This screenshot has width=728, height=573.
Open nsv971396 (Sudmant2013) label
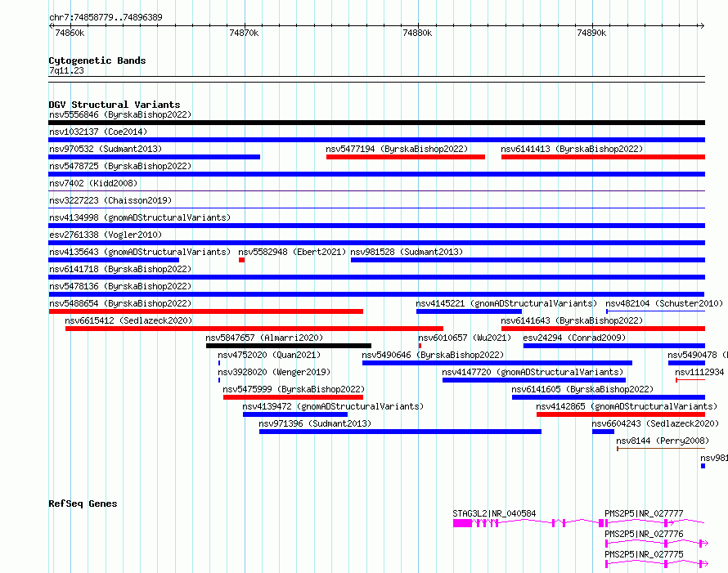point(315,423)
